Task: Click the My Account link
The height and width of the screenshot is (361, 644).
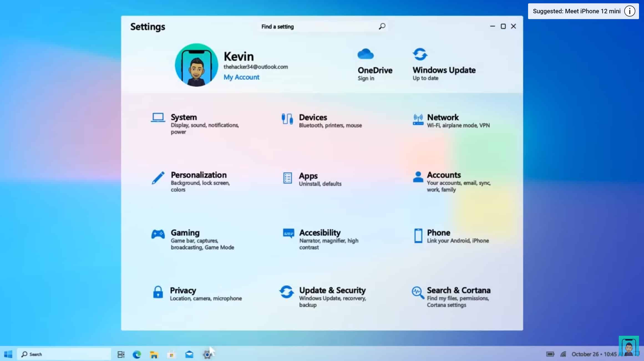Action: click(241, 77)
